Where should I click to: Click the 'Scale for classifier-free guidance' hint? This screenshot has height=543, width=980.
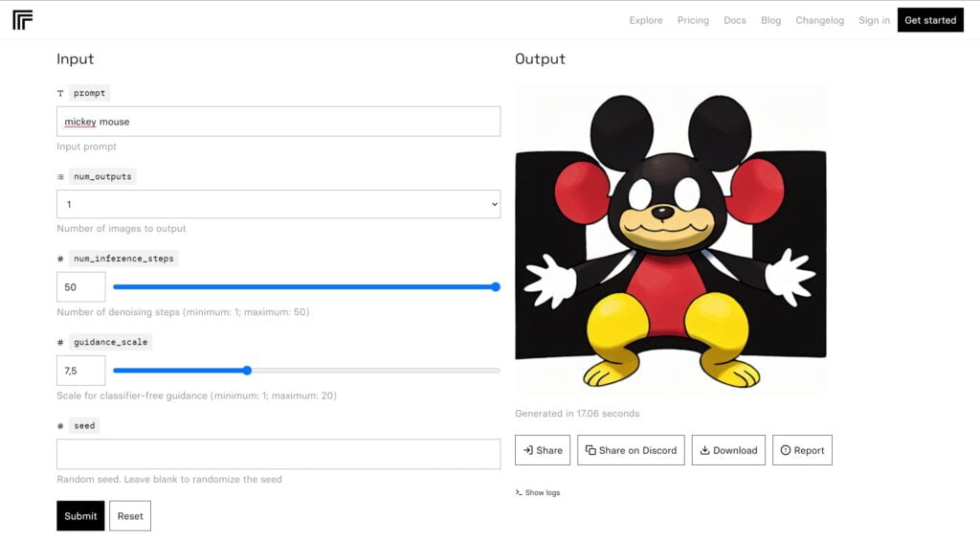click(197, 396)
